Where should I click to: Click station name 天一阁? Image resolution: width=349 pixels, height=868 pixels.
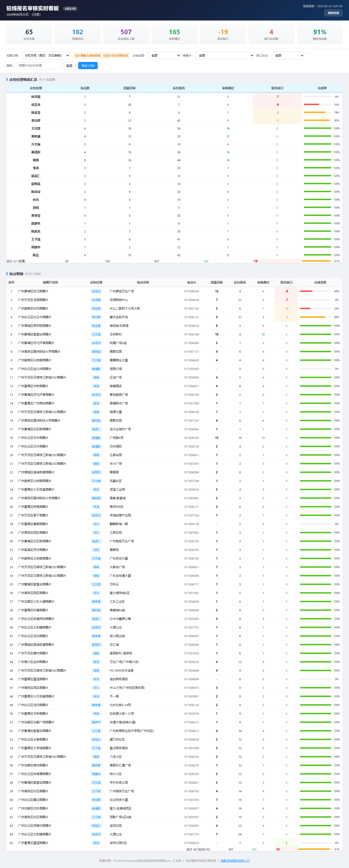pos(114,696)
